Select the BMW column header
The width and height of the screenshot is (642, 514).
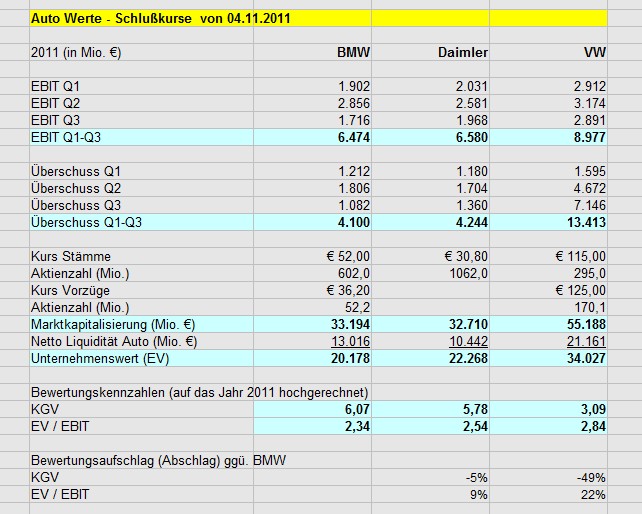(x=353, y=52)
